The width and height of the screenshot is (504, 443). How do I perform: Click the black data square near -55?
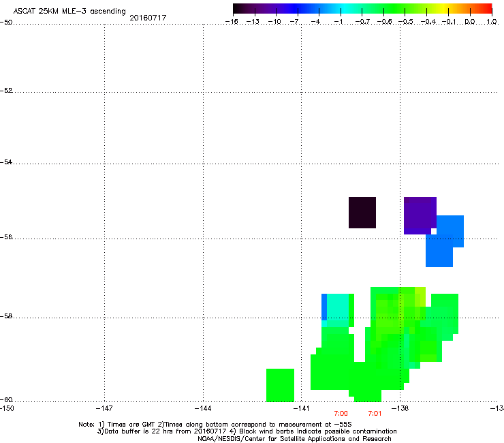362,213
